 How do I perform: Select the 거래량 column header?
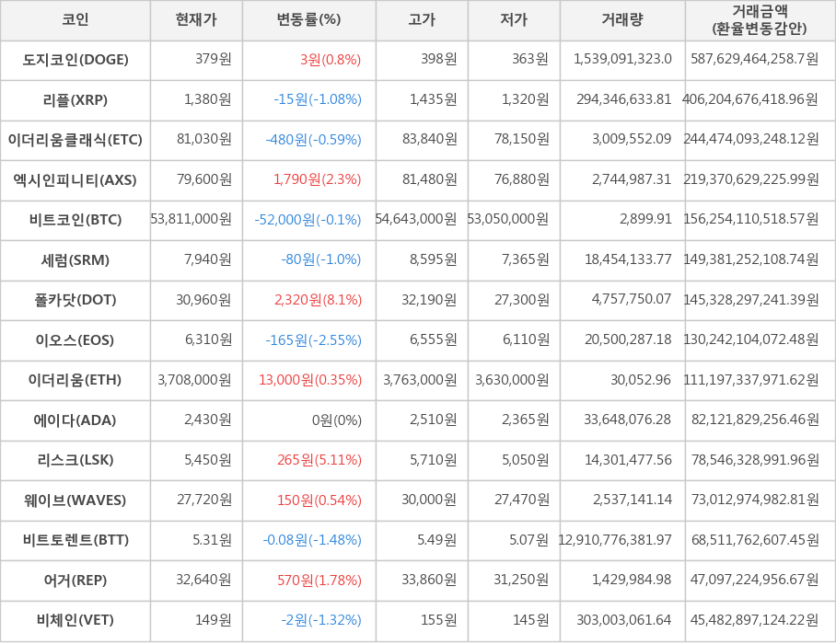[622, 20]
